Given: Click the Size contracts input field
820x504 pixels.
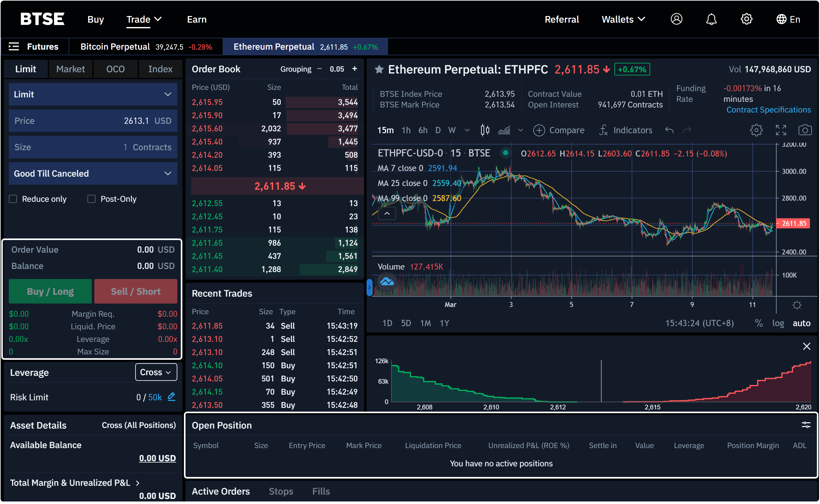Looking at the screenshot, I should (93, 147).
